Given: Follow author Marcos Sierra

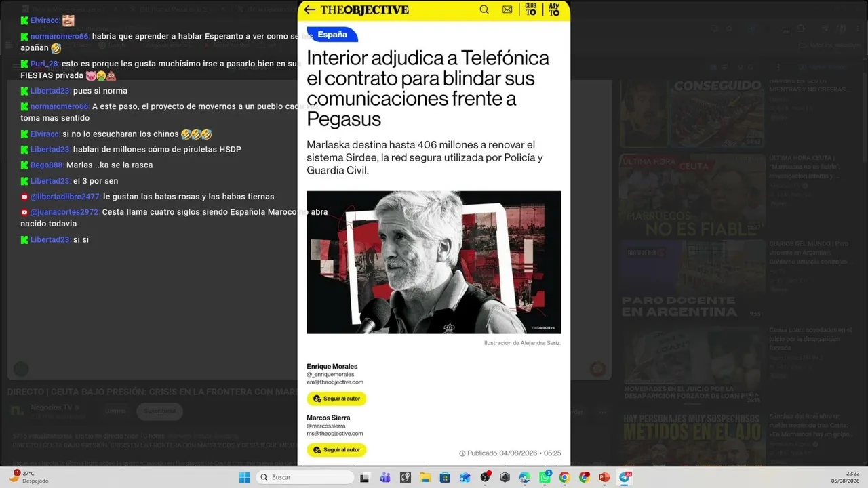Looking at the screenshot, I should click(336, 449).
